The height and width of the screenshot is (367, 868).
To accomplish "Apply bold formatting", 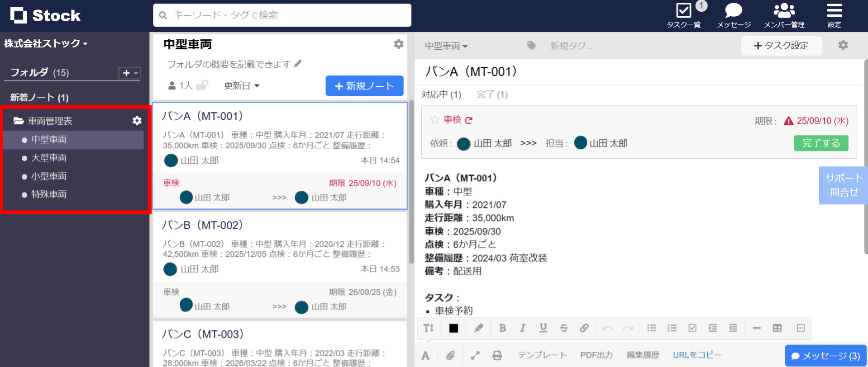I will pyautogui.click(x=502, y=328).
